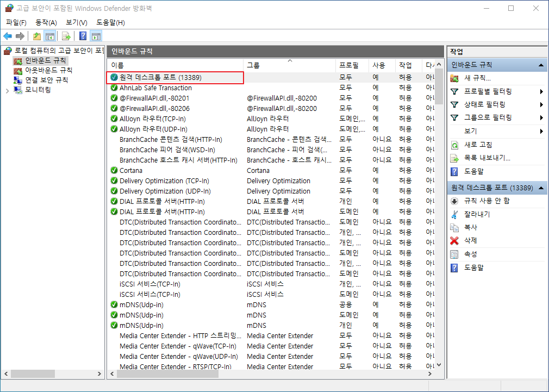The height and width of the screenshot is (392, 549).
Task: Click the 새로 고침 refresh icon
Action: coord(454,145)
